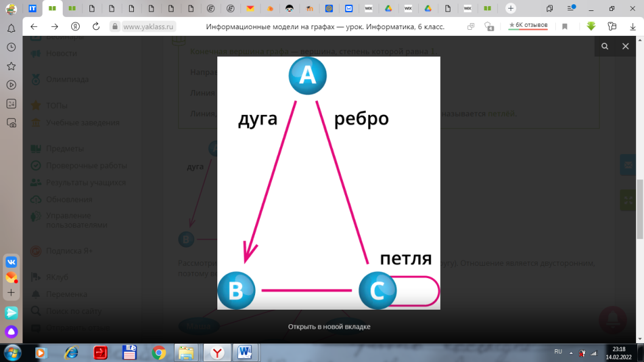
Task: Click the plus add-service sidebar icon
Action: (x=12, y=293)
